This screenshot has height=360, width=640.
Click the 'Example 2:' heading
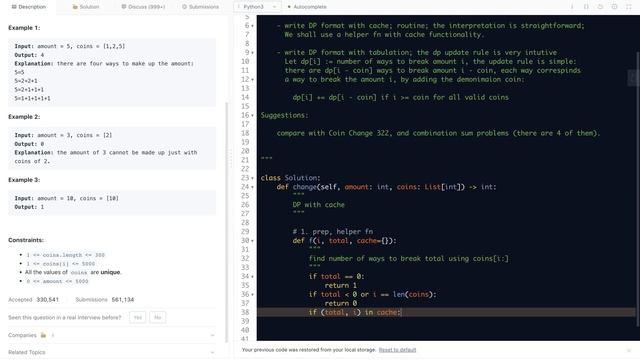click(x=24, y=117)
